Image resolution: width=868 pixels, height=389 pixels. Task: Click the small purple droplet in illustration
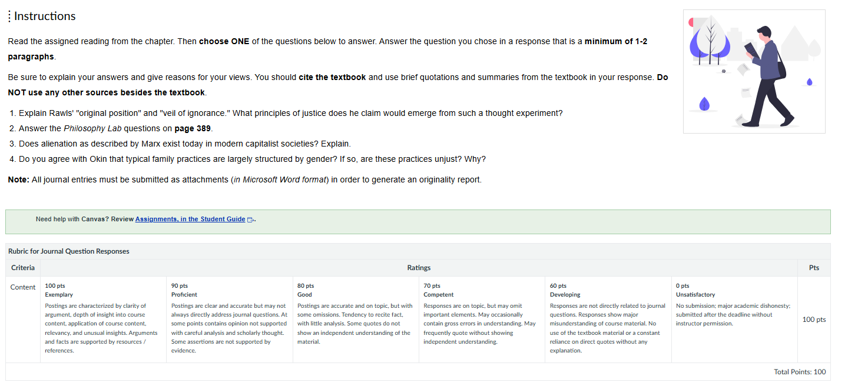pos(809,81)
